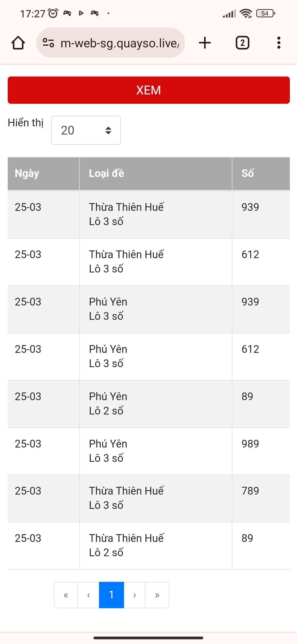Click the red XEM button
This screenshot has width=297, height=644.
[149, 90]
